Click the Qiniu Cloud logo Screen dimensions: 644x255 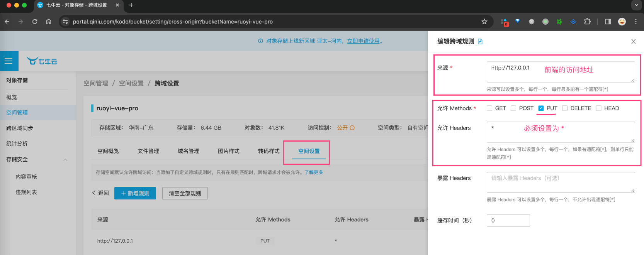point(42,61)
